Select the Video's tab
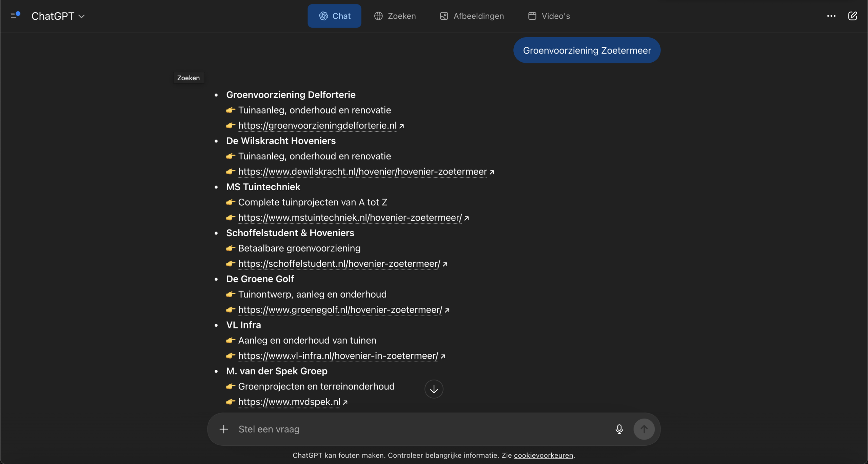The width and height of the screenshot is (868, 464). point(549,16)
